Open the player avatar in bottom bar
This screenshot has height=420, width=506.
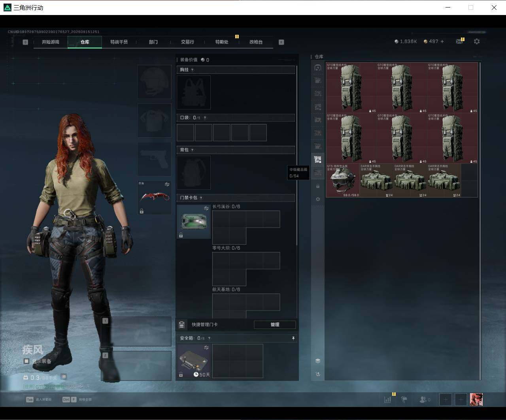(476, 399)
